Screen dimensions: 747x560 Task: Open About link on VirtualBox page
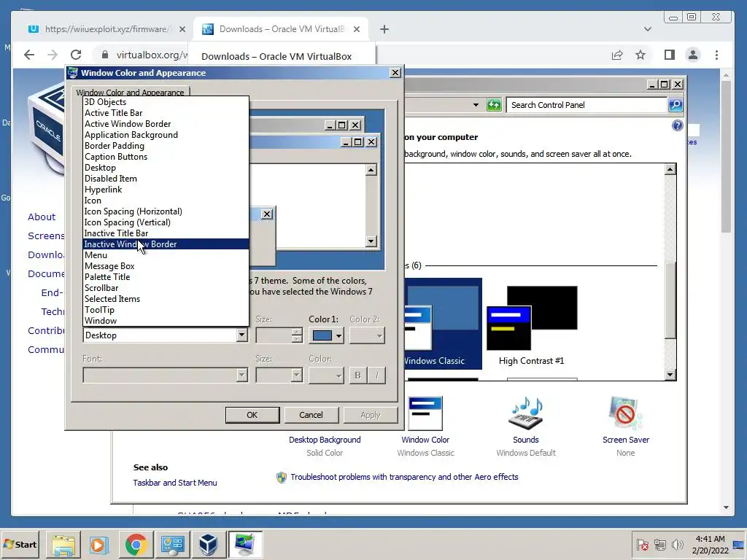coord(42,217)
